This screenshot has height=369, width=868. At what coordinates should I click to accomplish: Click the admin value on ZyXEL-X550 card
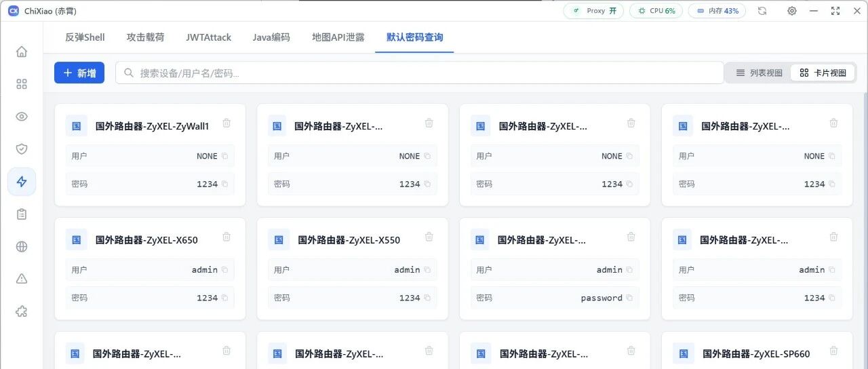pos(407,270)
